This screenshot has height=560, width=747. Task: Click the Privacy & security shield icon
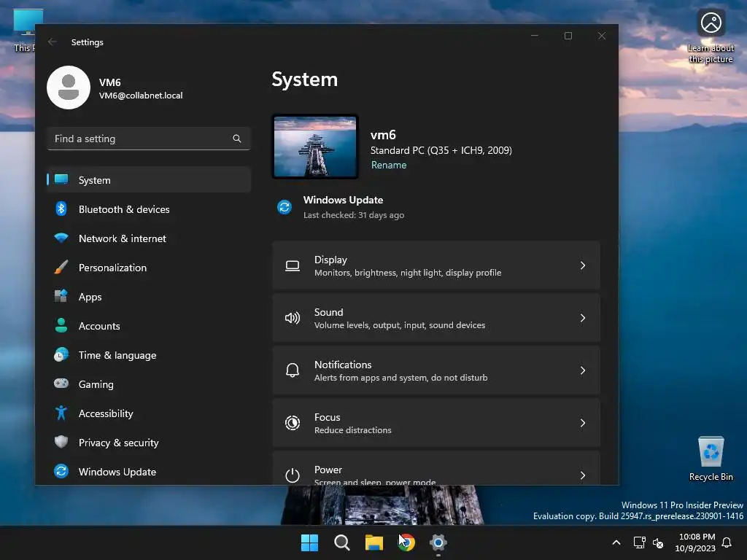coord(61,442)
